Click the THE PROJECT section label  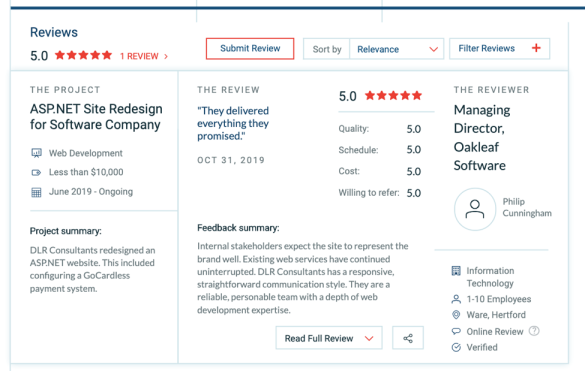click(x=65, y=90)
